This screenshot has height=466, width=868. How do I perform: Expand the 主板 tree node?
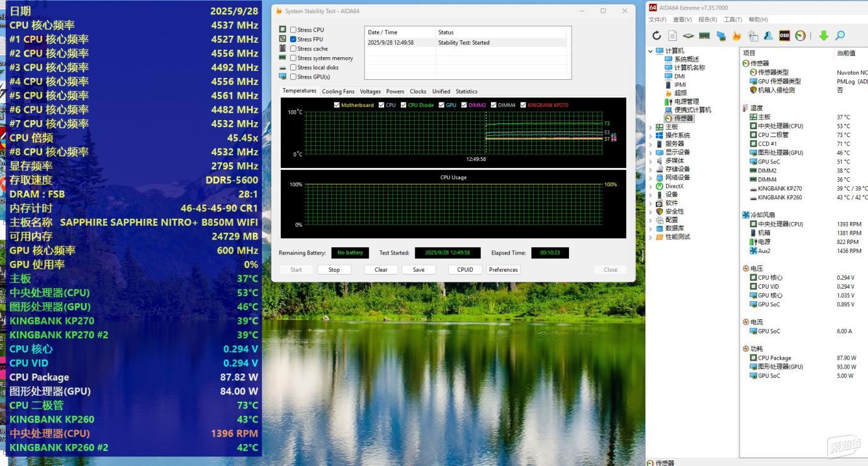[x=651, y=127]
